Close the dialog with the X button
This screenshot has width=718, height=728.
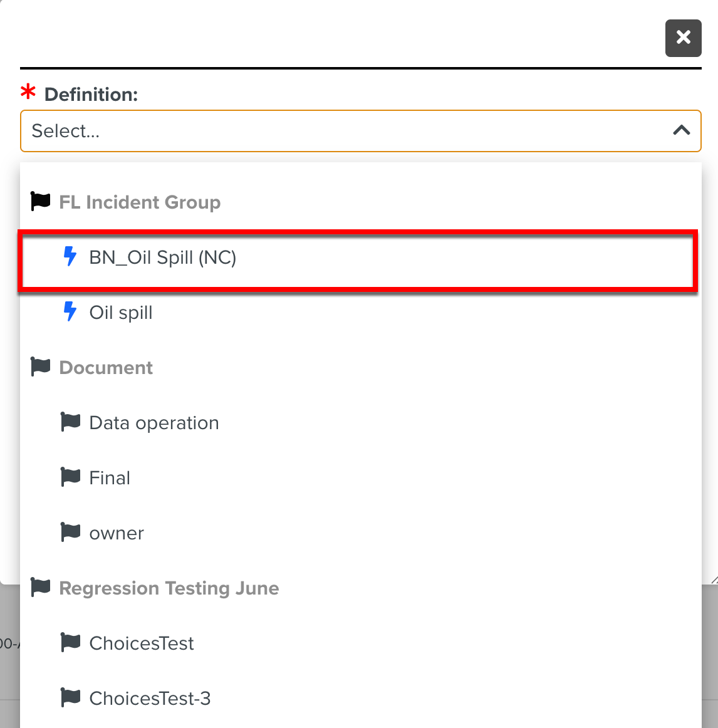683,38
